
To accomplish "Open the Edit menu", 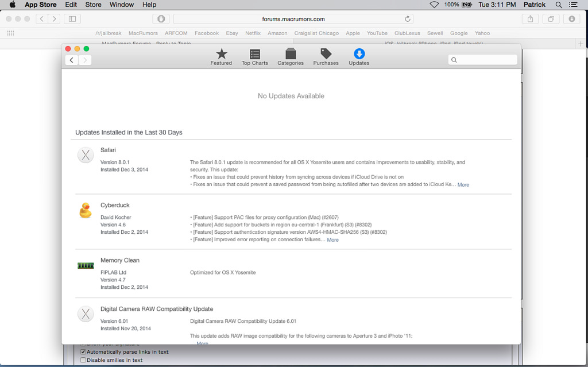I will (71, 5).
